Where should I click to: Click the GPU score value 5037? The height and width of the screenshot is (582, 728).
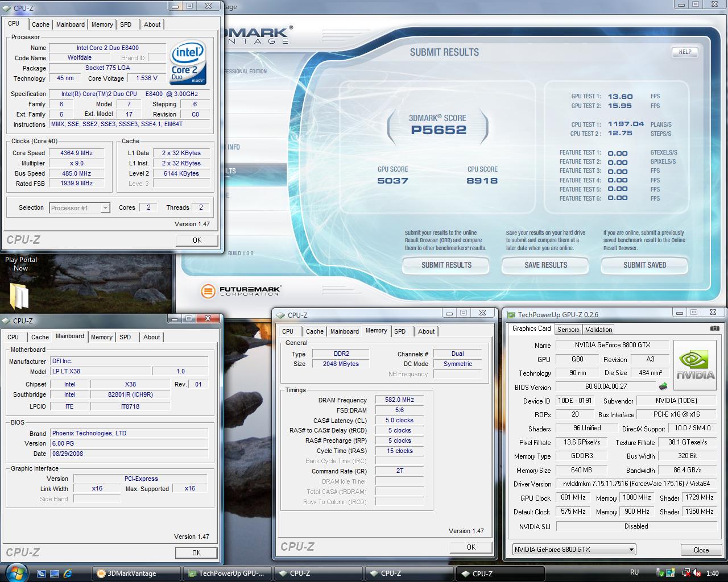(393, 181)
